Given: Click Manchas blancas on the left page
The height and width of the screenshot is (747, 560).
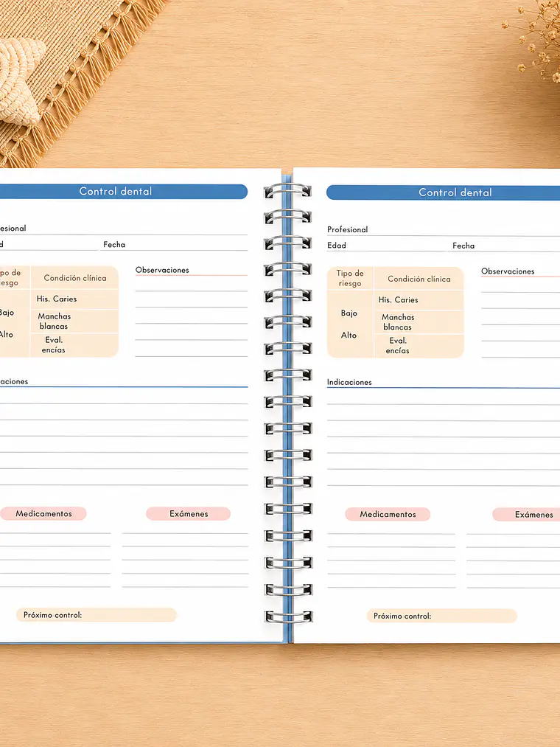Looking at the screenshot, I should (x=54, y=321).
